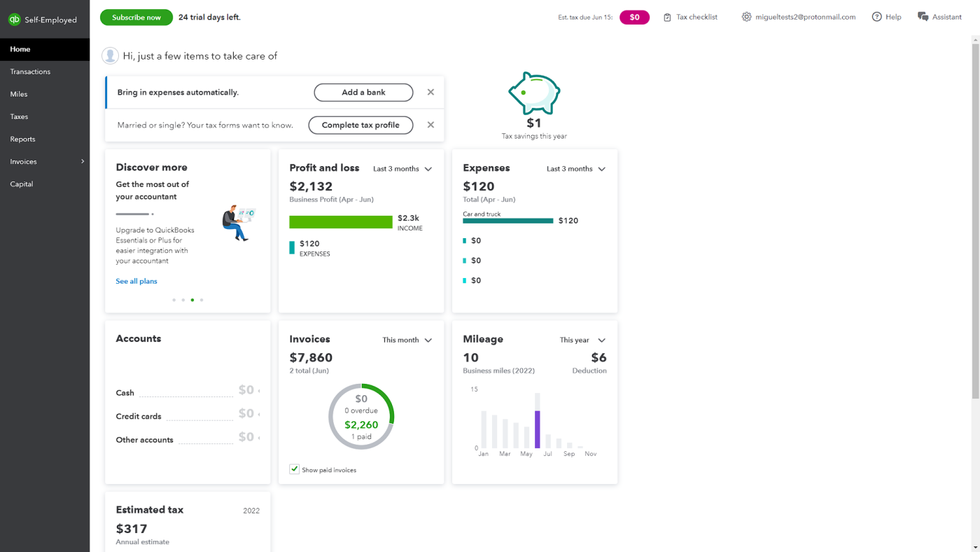Viewport: 980px width, 552px height.
Task: Click the Credit cards account row
Action: (x=188, y=415)
